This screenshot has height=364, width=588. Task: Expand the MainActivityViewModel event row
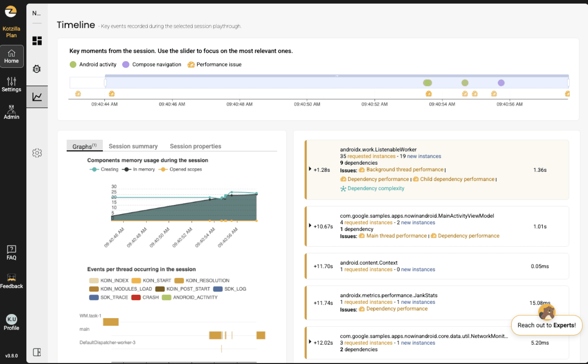tap(310, 225)
